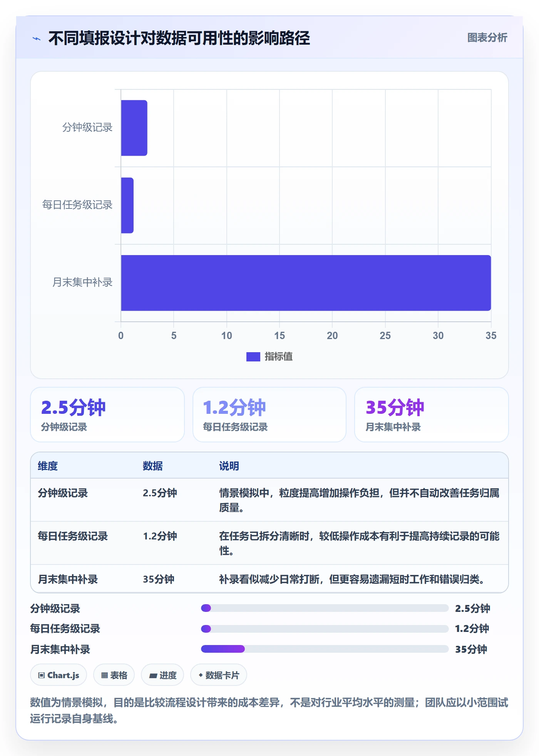Click the 分钟级记录 progress bar

point(325,608)
